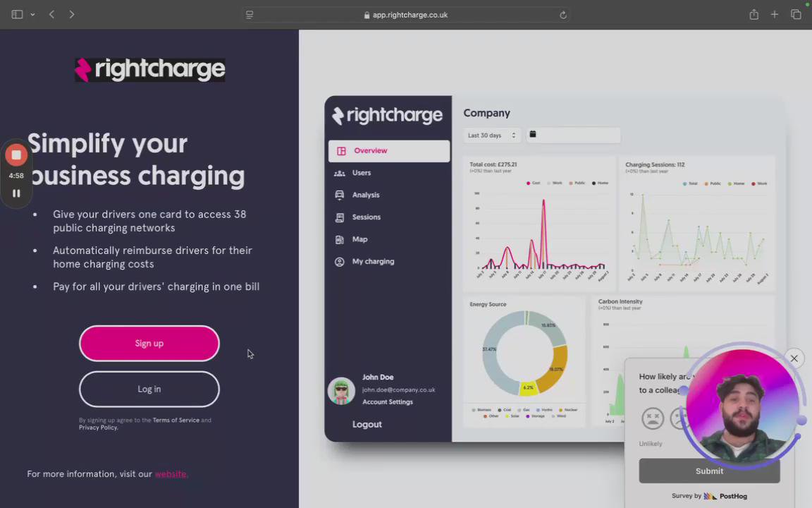Click the pink Sign up button

coord(149,343)
